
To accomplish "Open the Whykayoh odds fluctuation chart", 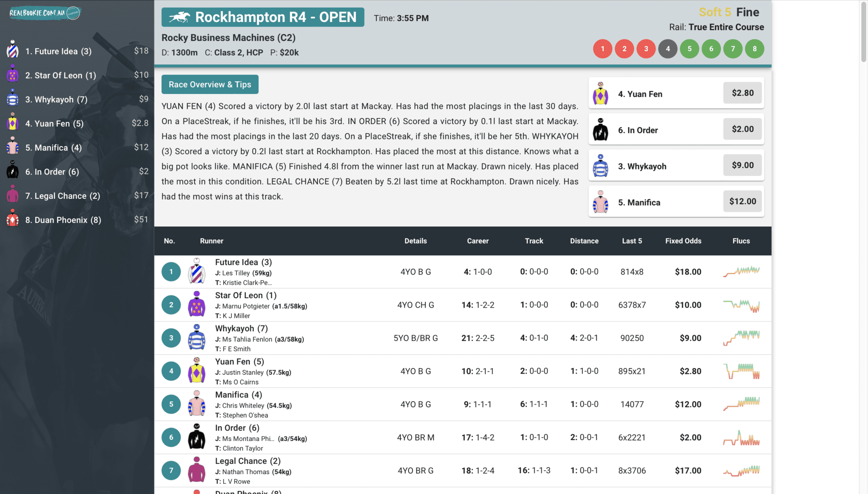I will [741, 338].
